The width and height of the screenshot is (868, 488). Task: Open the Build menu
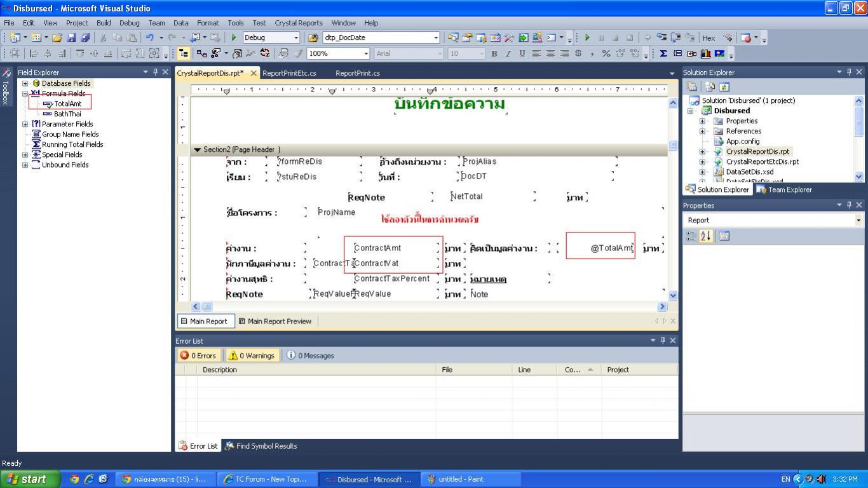point(103,22)
